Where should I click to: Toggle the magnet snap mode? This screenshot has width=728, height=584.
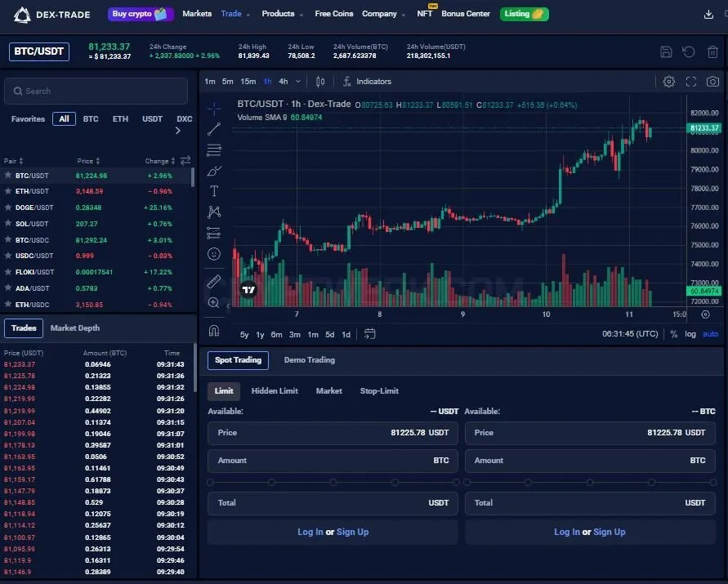click(214, 331)
